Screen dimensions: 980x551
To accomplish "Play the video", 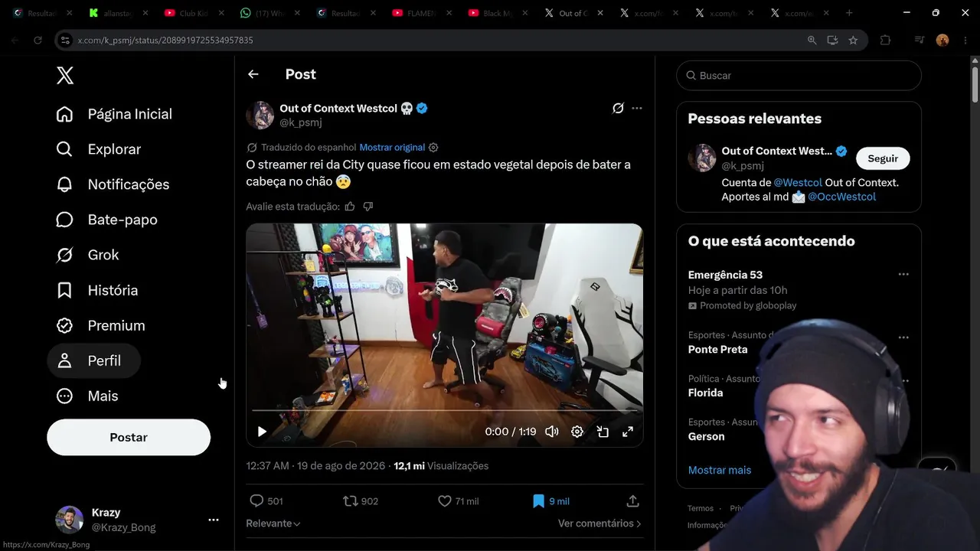I will (x=262, y=432).
